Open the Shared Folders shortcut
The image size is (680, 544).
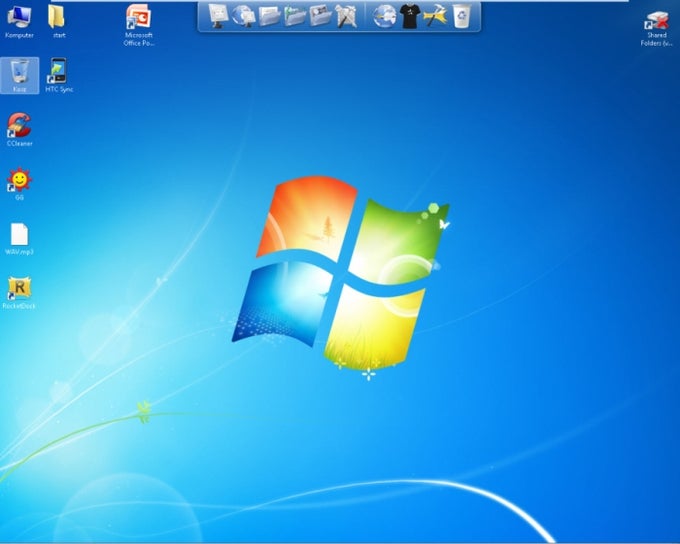[x=657, y=28]
